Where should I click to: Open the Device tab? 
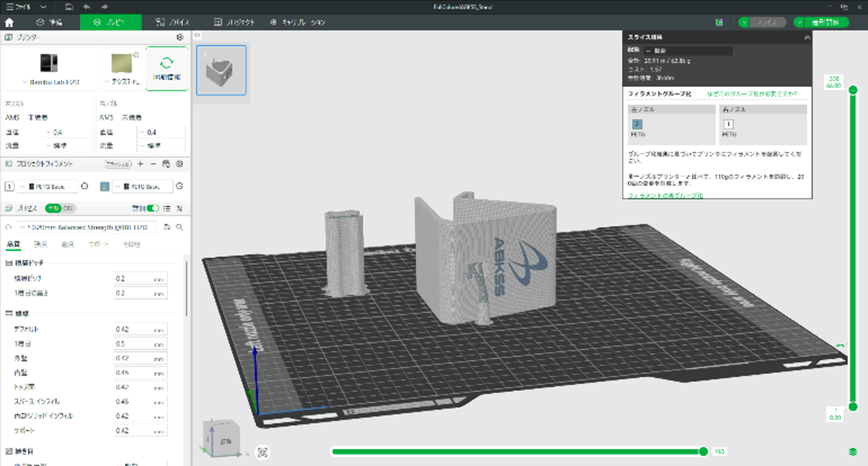(x=173, y=23)
